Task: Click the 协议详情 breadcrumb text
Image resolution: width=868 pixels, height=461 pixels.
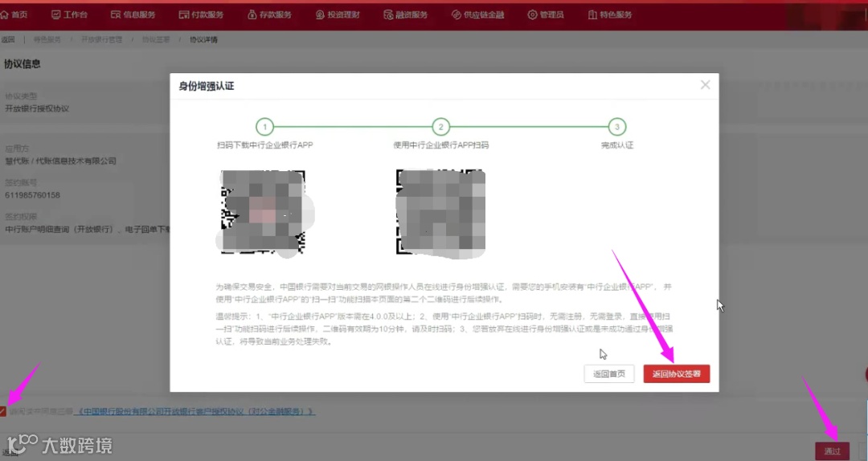Action: pos(203,39)
